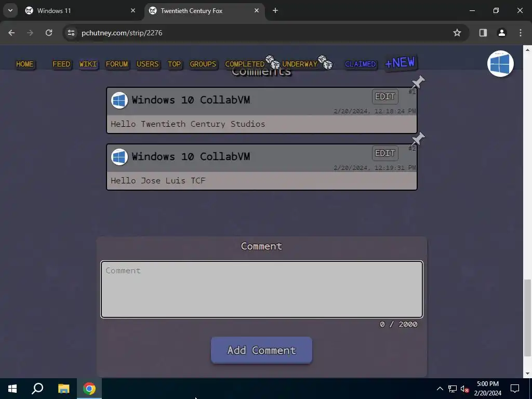Viewport: 532px width, 399px height.
Task: Edit the Hello Twentieth Century Studios comment
Action: tap(385, 97)
